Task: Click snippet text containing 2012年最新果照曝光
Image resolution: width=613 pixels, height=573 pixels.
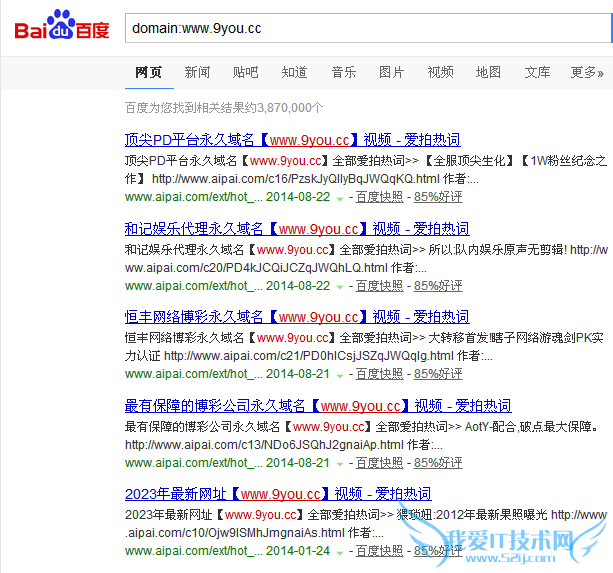Action: (366, 524)
